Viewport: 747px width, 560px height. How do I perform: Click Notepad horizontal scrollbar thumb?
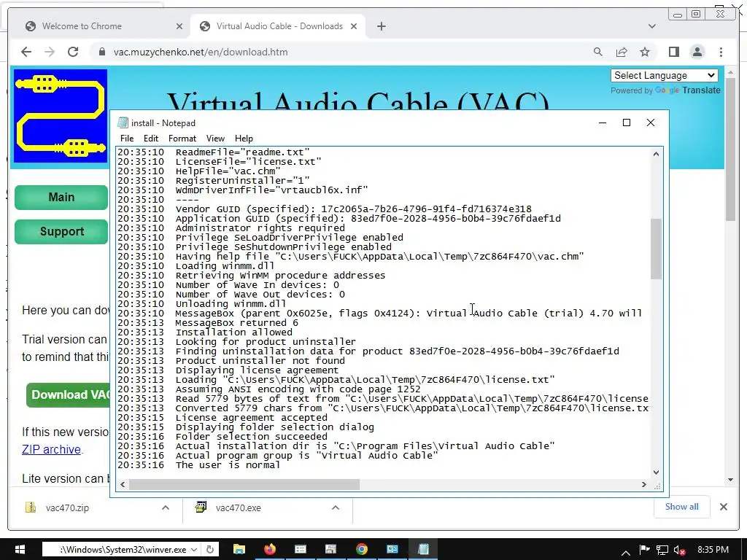(x=244, y=484)
